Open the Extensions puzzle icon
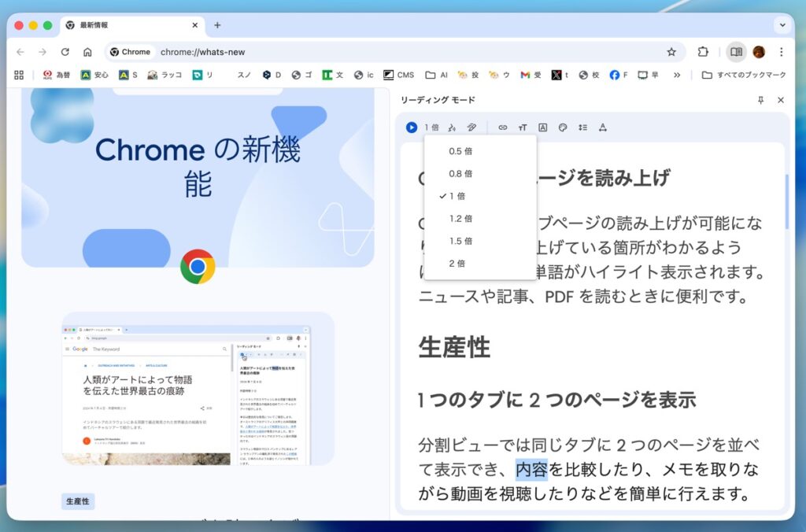This screenshot has width=806, height=532. pyautogui.click(x=703, y=52)
